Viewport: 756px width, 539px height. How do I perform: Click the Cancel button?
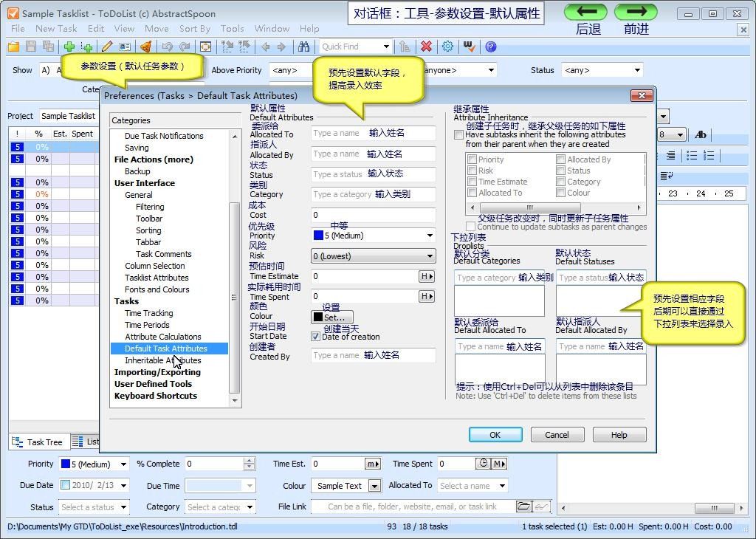(557, 435)
